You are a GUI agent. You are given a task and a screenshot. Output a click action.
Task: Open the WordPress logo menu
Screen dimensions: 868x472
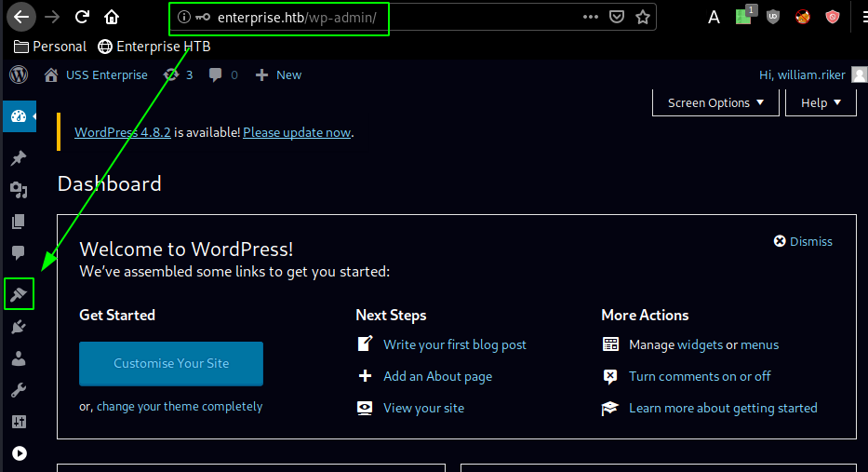pos(19,74)
